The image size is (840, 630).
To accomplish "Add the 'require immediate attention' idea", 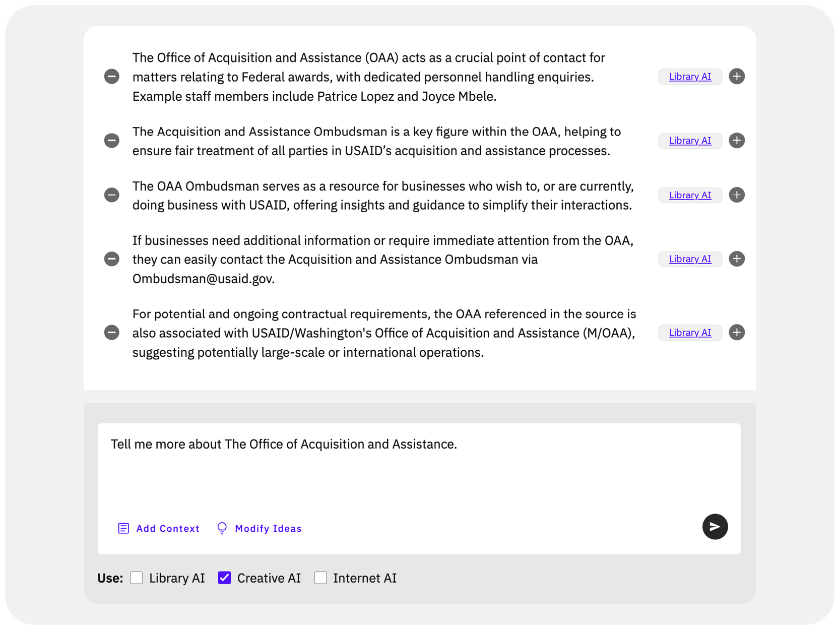I will (x=737, y=259).
